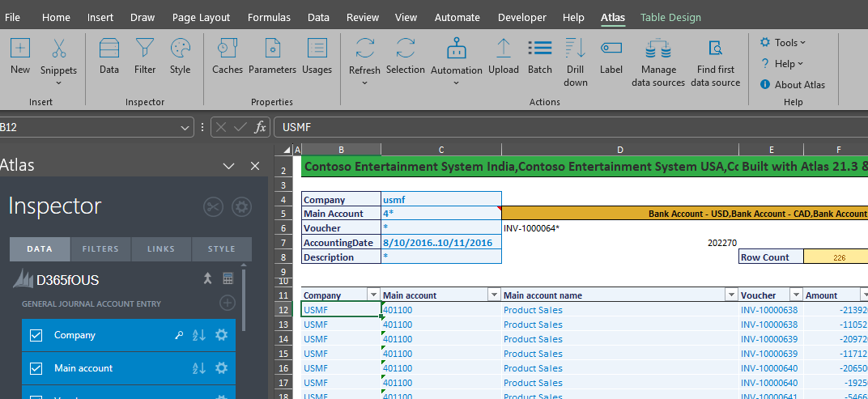The width and height of the screenshot is (868, 399).
Task: Select column D header
Action: [x=620, y=150]
